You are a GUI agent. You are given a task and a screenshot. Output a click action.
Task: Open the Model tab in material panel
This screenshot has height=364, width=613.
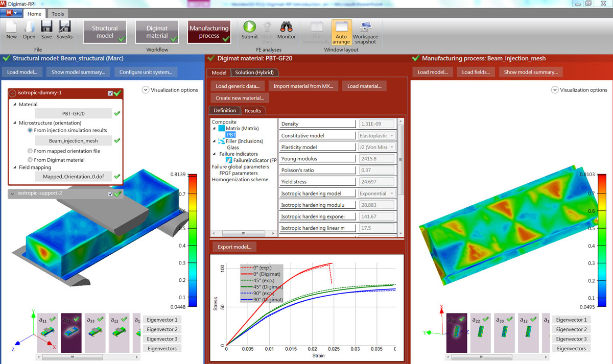click(219, 72)
